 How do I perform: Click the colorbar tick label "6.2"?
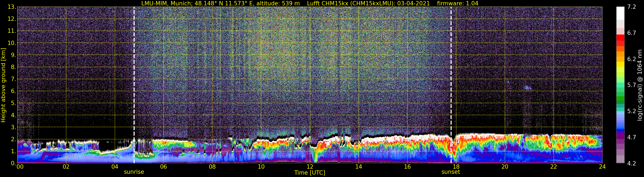tap(632, 59)
